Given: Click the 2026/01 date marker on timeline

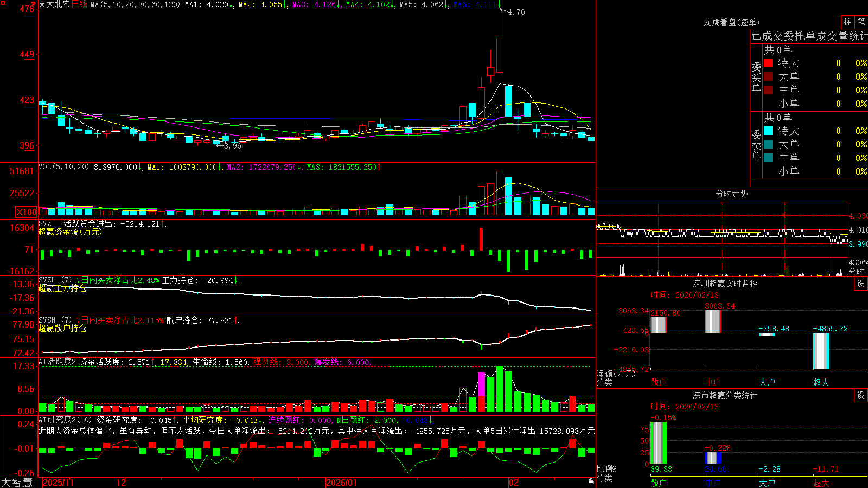Looking at the screenshot, I should click(x=341, y=483).
